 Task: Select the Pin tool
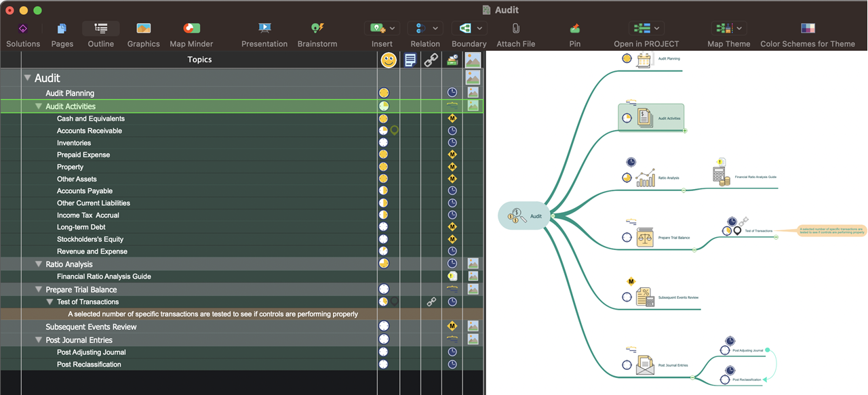click(574, 33)
